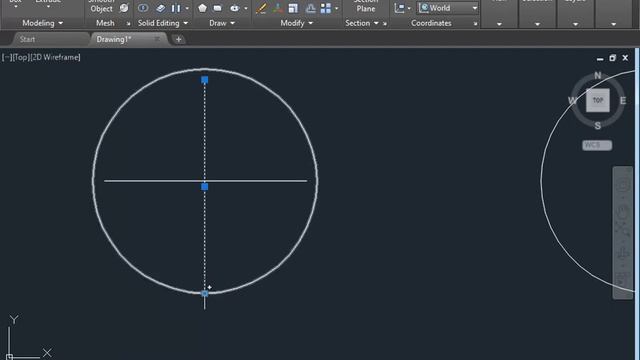The width and height of the screenshot is (640, 360).
Task: Click the UCS icon in Coordinates panel
Action: [400, 8]
